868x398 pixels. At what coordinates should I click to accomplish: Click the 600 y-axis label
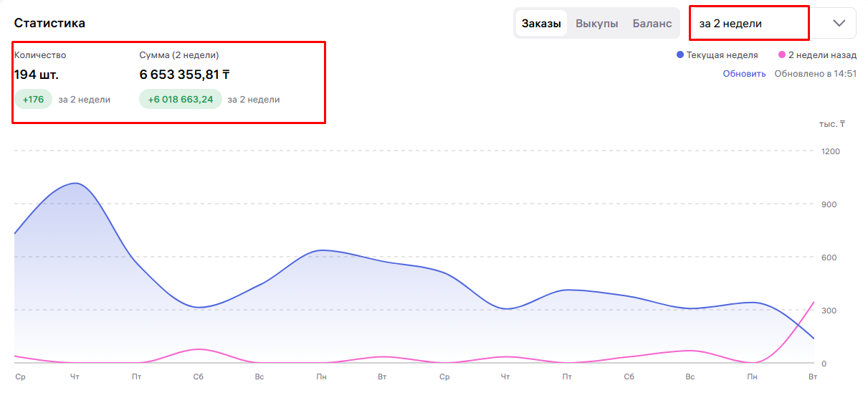tap(829, 257)
